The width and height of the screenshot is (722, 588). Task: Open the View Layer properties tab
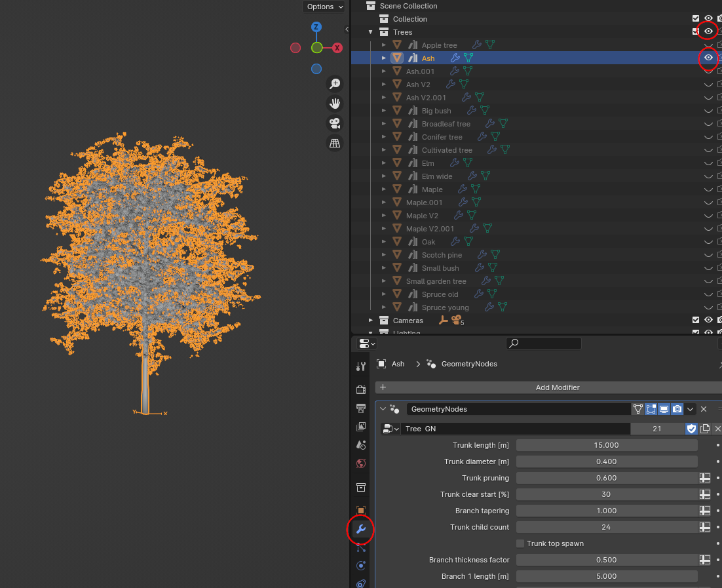[361, 427]
